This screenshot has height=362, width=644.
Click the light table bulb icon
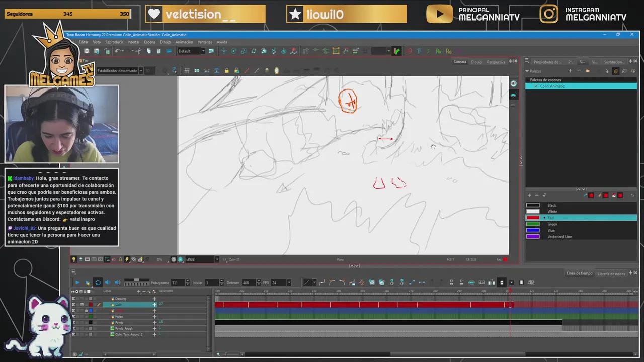pos(74,259)
